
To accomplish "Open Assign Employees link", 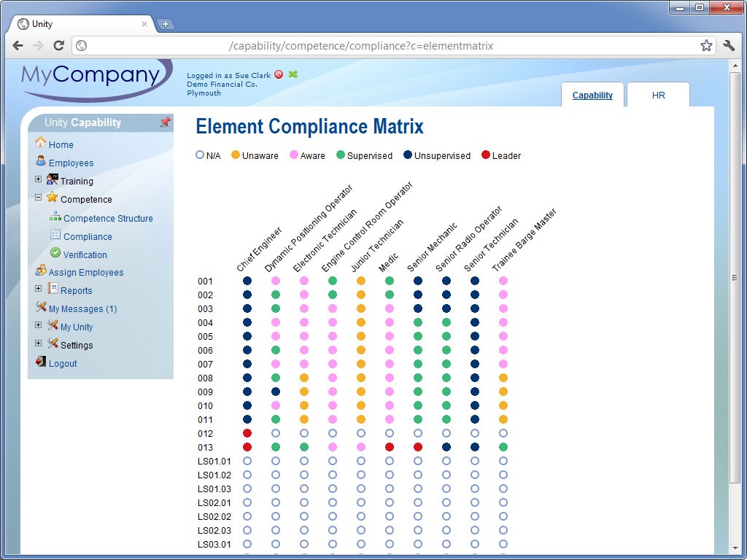I will coord(86,273).
